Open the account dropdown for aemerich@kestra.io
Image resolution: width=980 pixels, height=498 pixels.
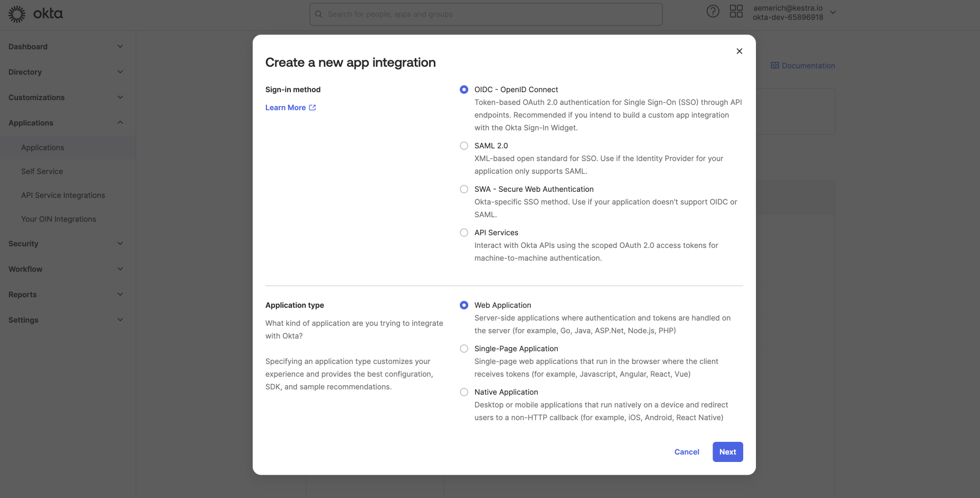(833, 12)
